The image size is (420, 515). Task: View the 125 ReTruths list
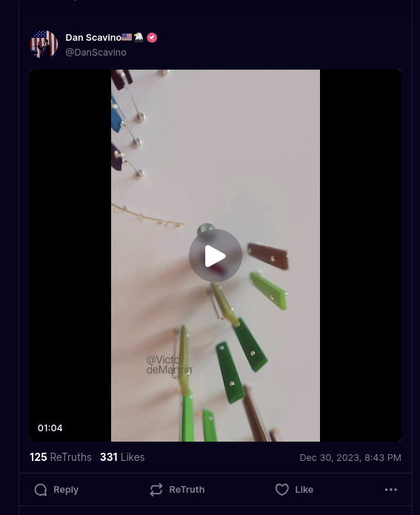tap(61, 457)
